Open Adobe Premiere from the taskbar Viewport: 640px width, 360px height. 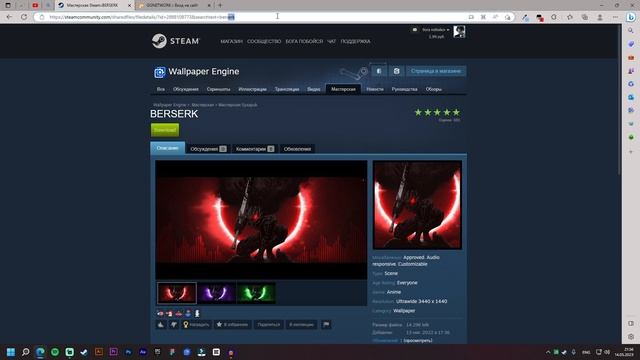point(113,352)
